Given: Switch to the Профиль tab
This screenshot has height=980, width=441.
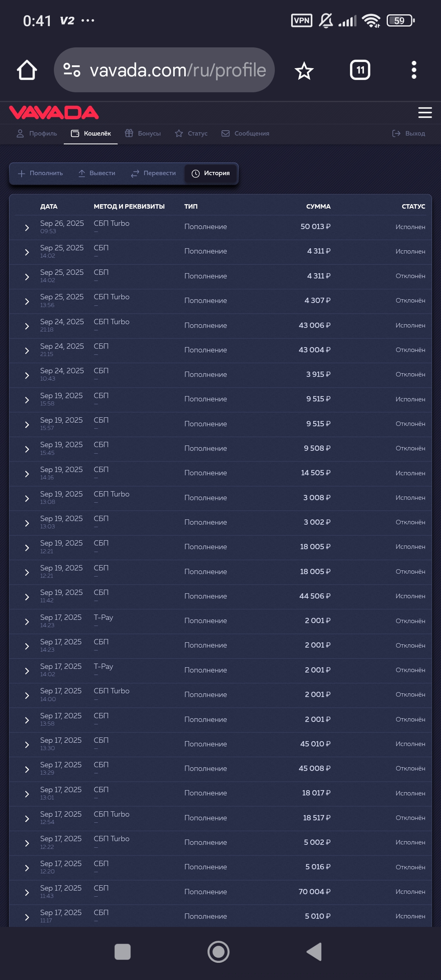Looking at the screenshot, I should pyautogui.click(x=37, y=134).
